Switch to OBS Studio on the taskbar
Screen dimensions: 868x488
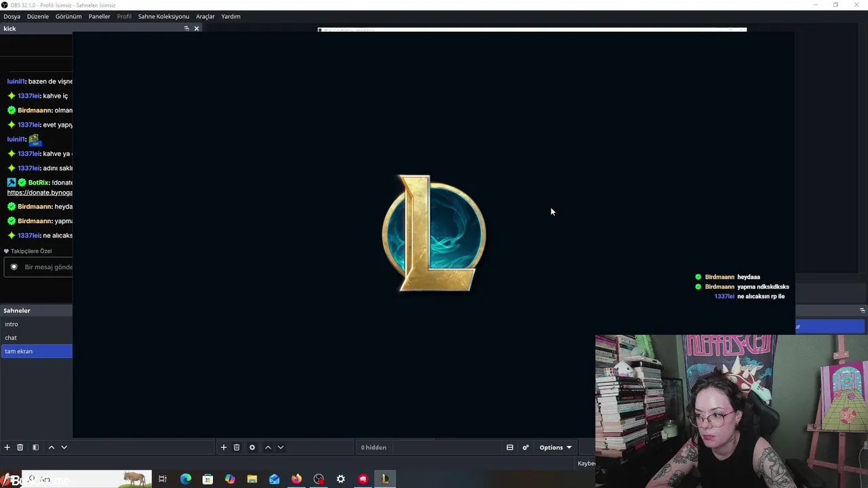pyautogui.click(x=319, y=479)
